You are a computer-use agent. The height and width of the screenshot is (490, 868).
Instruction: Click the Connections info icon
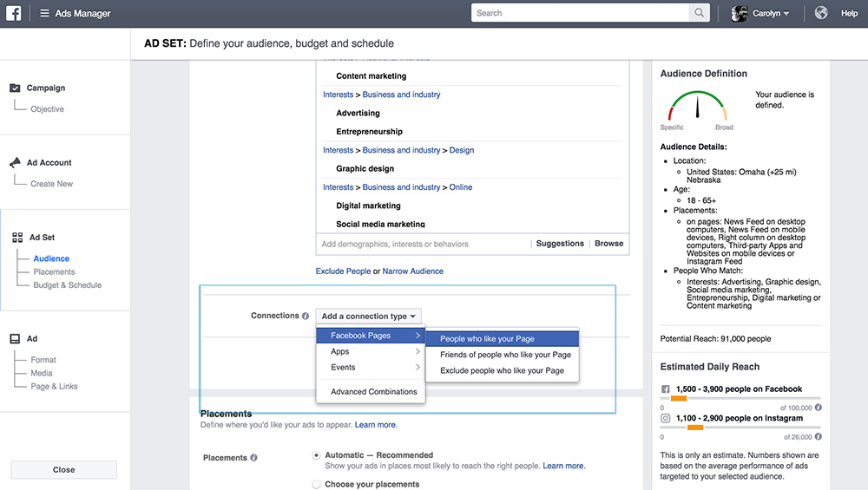click(x=305, y=316)
